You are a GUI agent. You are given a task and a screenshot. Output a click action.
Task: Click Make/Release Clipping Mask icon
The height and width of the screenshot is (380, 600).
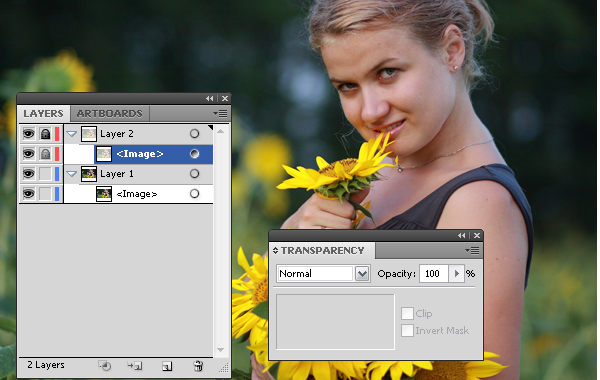104,366
